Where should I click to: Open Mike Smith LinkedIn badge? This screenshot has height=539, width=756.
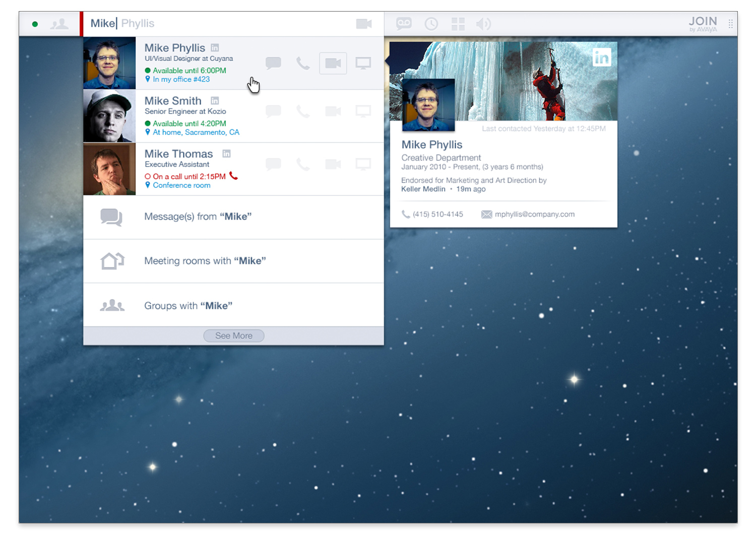215,101
